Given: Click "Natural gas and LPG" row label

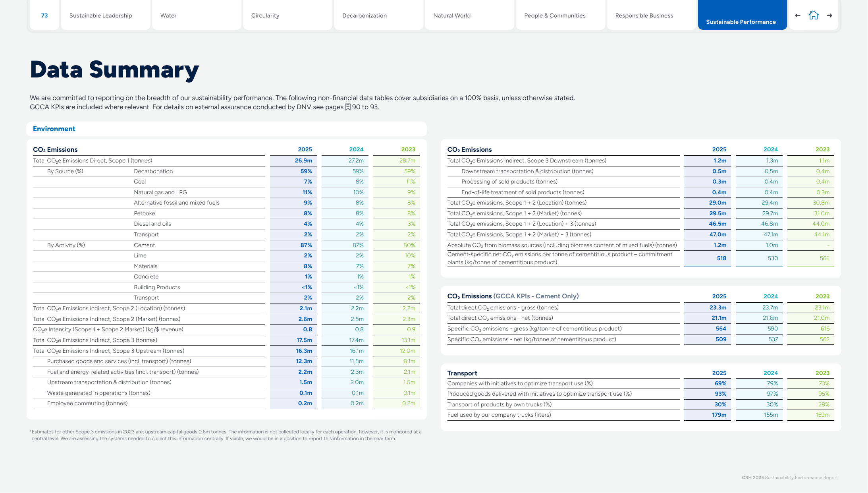Looking at the screenshot, I should coord(160,192).
